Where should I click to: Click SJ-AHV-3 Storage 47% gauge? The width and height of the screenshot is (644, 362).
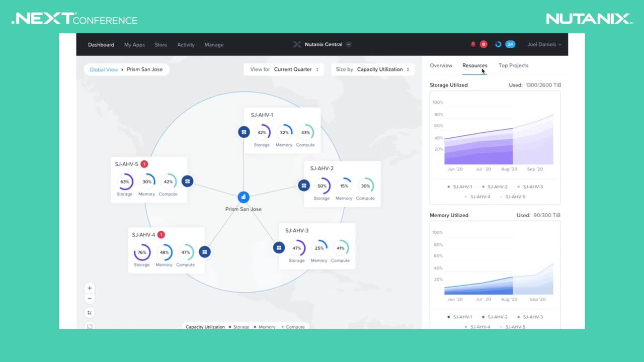297,248
